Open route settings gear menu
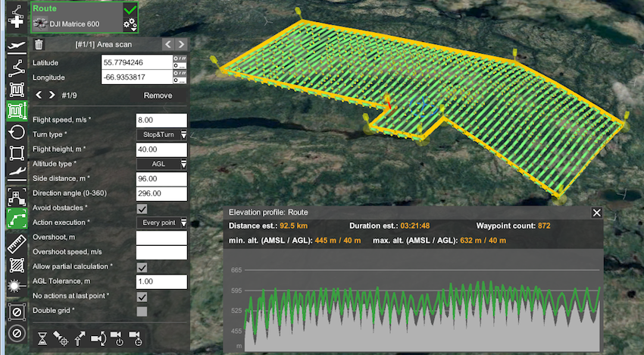The image size is (644, 355). (130, 25)
